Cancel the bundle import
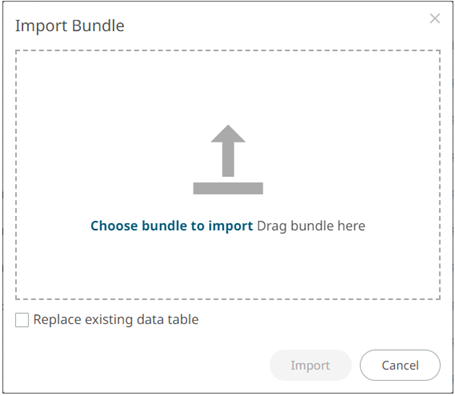 point(400,365)
